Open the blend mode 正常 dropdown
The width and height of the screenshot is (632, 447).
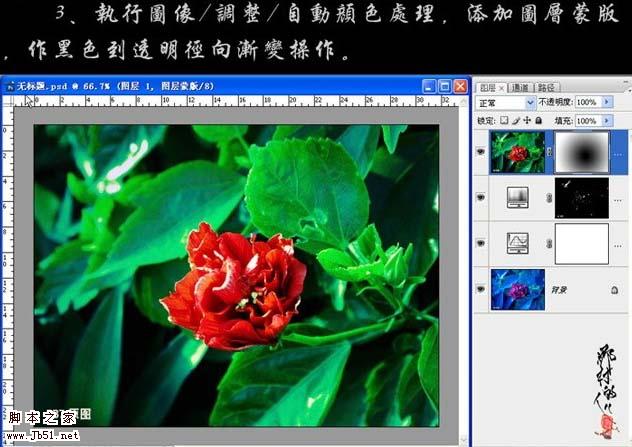505,103
